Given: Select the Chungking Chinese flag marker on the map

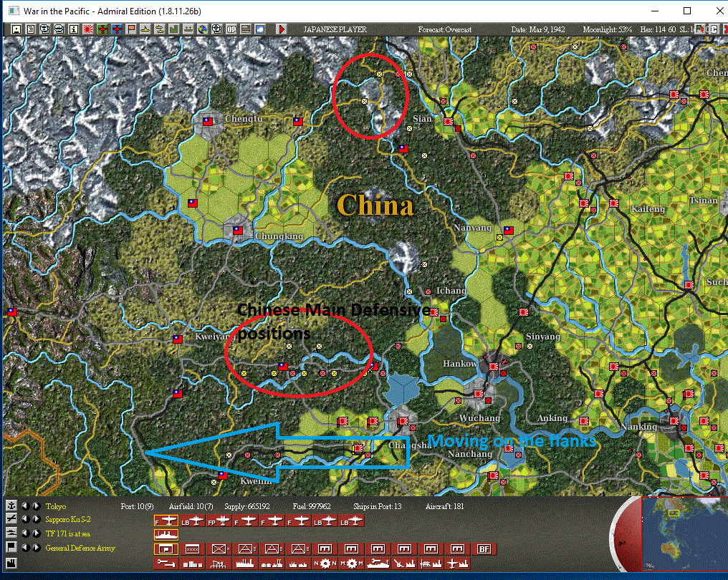Looking at the screenshot, I should [x=238, y=230].
